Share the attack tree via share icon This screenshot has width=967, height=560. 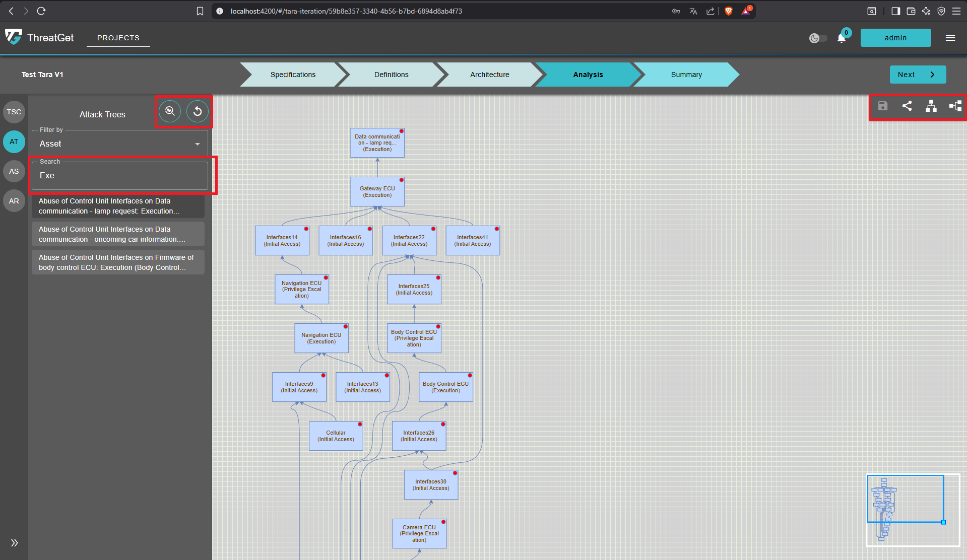907,106
